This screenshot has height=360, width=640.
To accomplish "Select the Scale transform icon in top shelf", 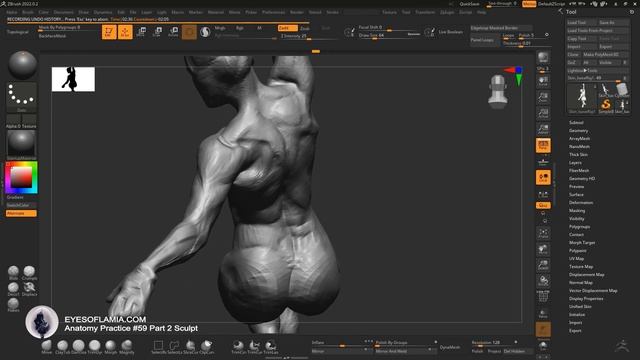I will point(157,32).
